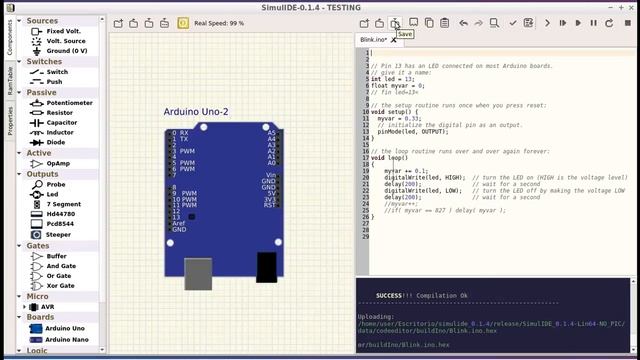Select the Blink.ino editor tab
Image resolution: width=640 pixels, height=360 pixels.
click(x=373, y=40)
